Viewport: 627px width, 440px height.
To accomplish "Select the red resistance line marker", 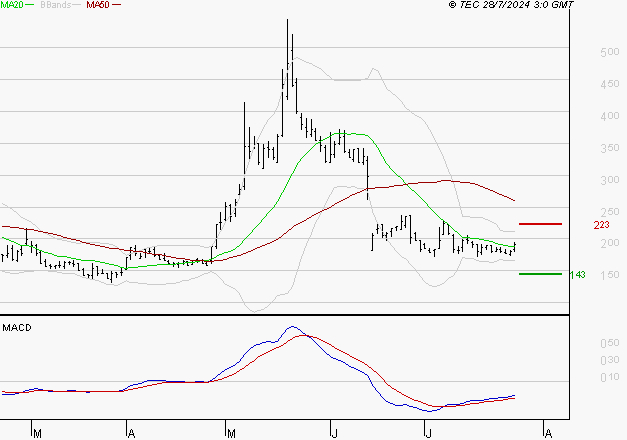I will tap(540, 224).
